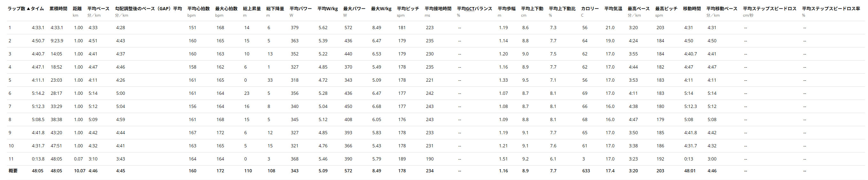Click the 平均パワー column header

click(x=301, y=9)
